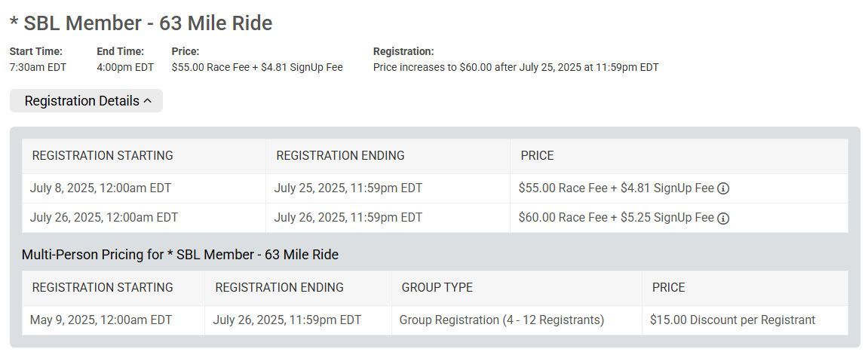Click the 7:30am EDT start time text
This screenshot has height=358, width=868.
[x=38, y=68]
